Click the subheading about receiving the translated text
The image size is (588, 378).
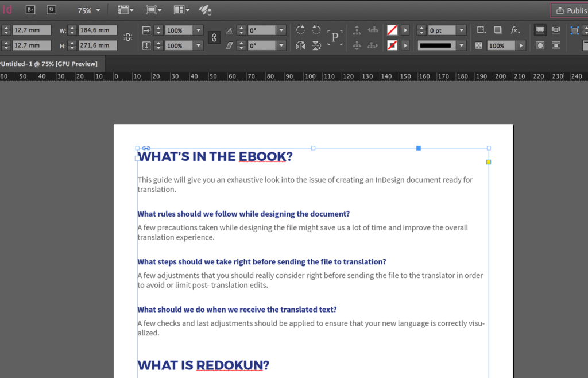237,310
